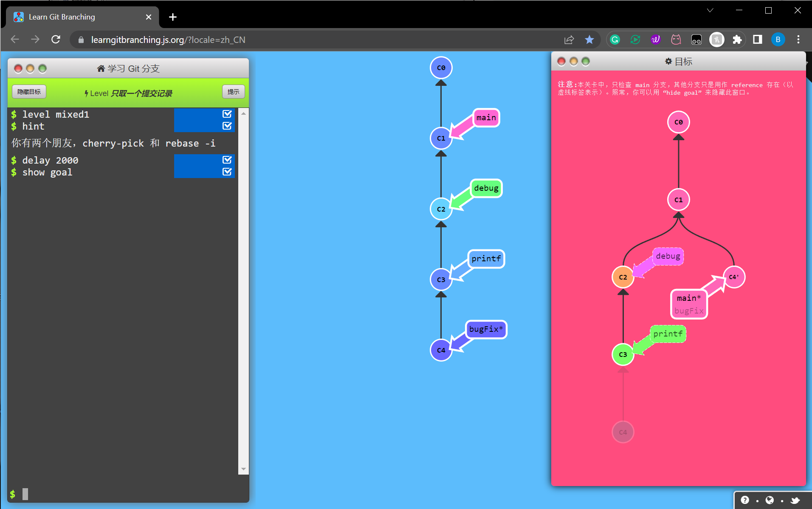
Task: Select the main branch label
Action: point(486,118)
